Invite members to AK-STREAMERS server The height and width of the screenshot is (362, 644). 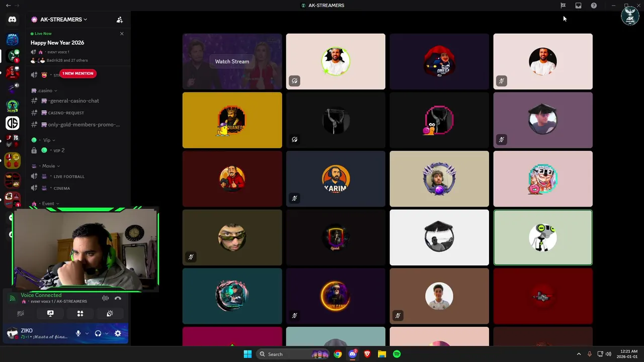pyautogui.click(x=120, y=20)
